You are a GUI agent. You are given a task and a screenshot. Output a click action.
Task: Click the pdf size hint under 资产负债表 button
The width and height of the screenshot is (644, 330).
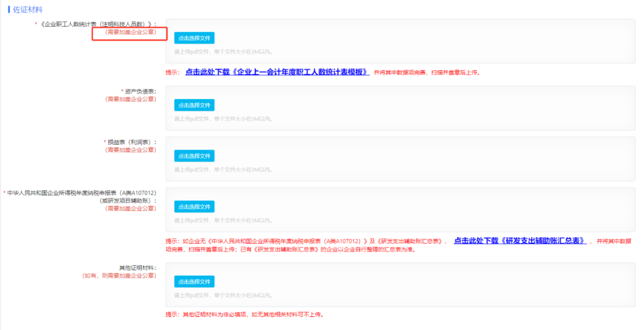coord(223,119)
